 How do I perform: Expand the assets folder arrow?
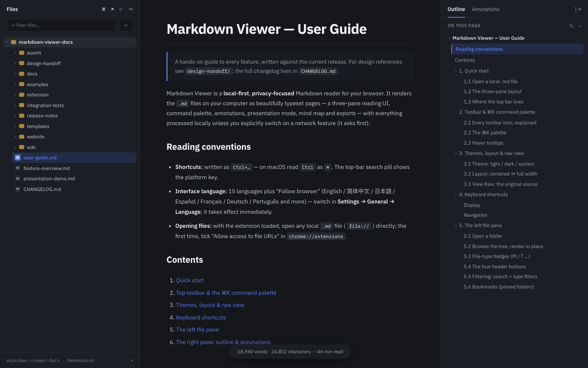coord(15,53)
